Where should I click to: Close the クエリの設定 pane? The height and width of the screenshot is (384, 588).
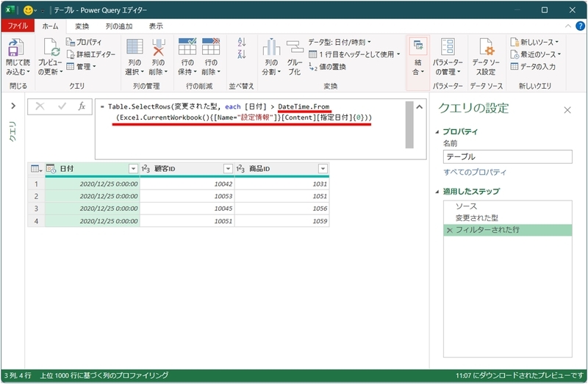[x=567, y=110]
